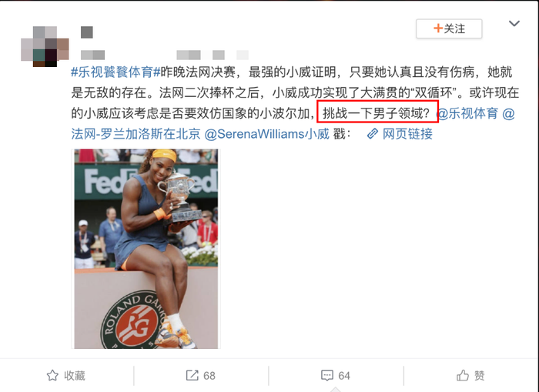Click the comment count 64
Image resolution: width=539 pixels, height=392 pixels.
[344, 376]
